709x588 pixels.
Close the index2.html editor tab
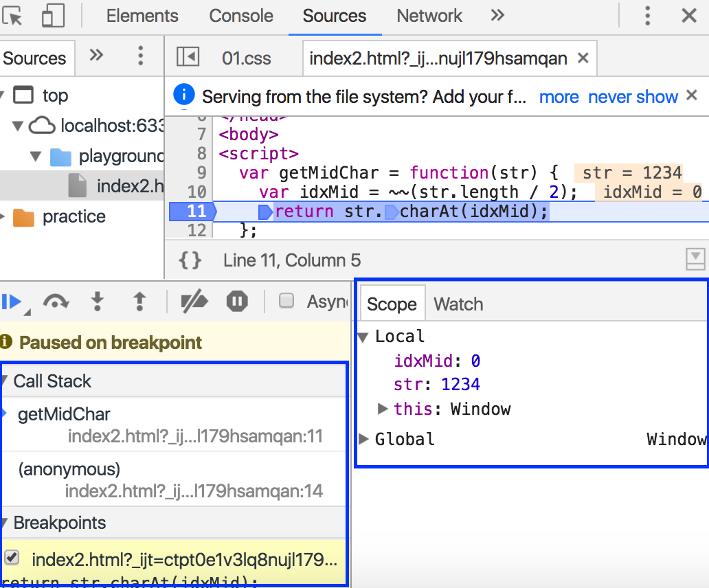583,58
